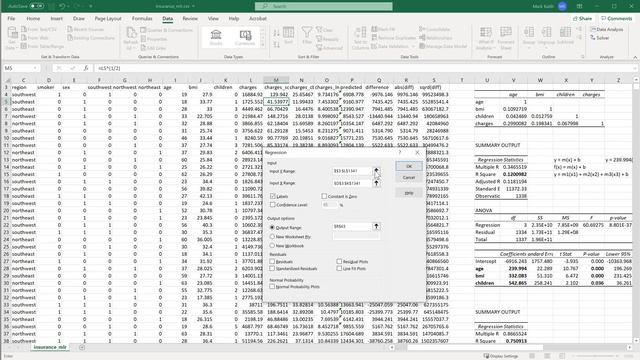The image size is (640, 360).
Task: Select the New Worksheet Ply radio button
Action: pyautogui.click(x=272, y=237)
